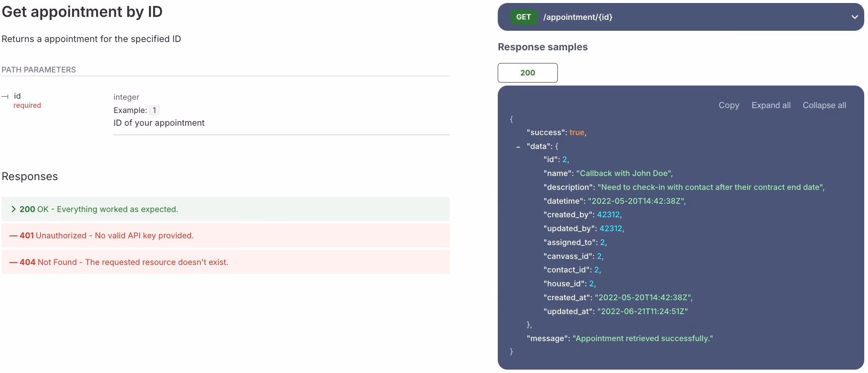Viewport: 868px width, 373px height.
Task: Click Collapse all in the response sample
Action: coord(824,105)
